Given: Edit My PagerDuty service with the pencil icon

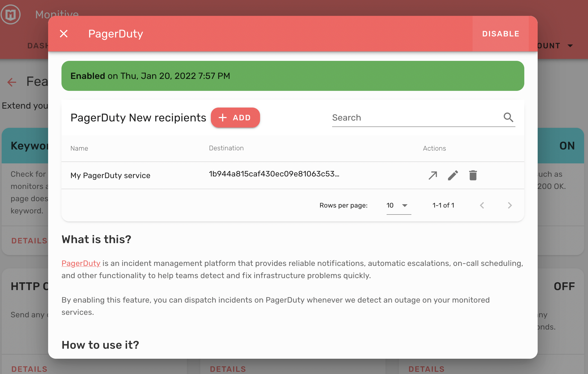Looking at the screenshot, I should (x=453, y=175).
